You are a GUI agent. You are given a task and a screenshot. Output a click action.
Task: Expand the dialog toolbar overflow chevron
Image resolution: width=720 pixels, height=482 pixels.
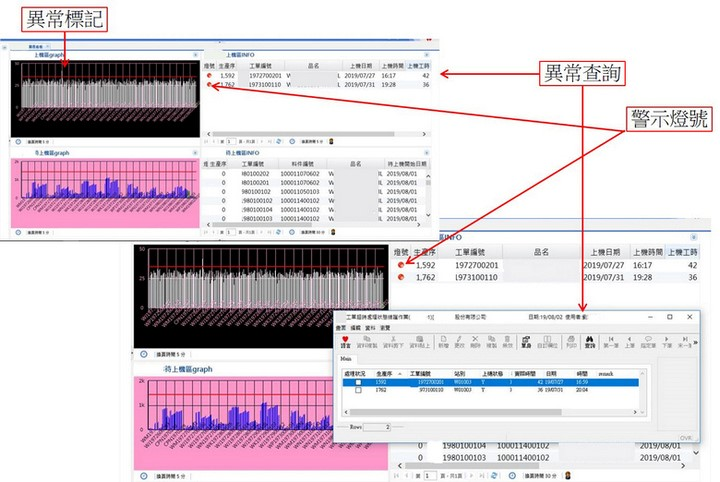coord(695,342)
